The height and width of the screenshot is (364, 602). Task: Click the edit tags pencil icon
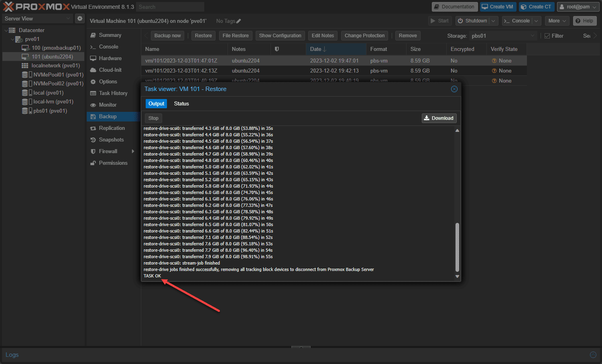pyautogui.click(x=239, y=21)
